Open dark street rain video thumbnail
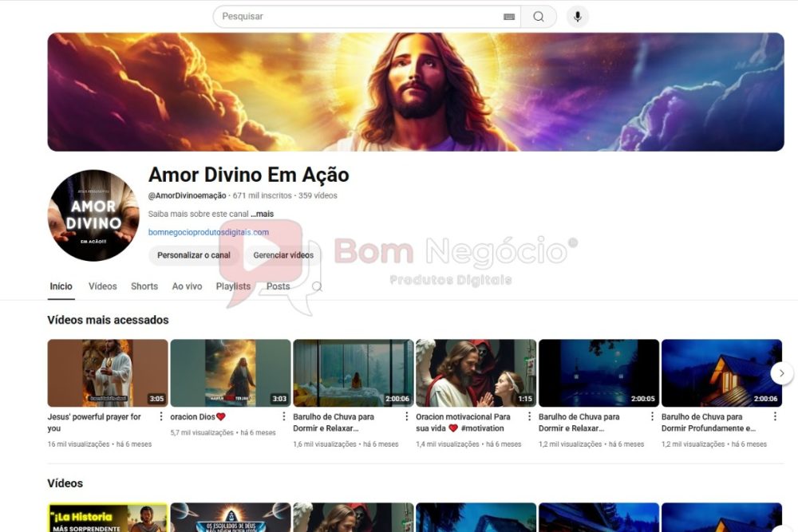Screen dimensions: 798x532 pos(599,372)
